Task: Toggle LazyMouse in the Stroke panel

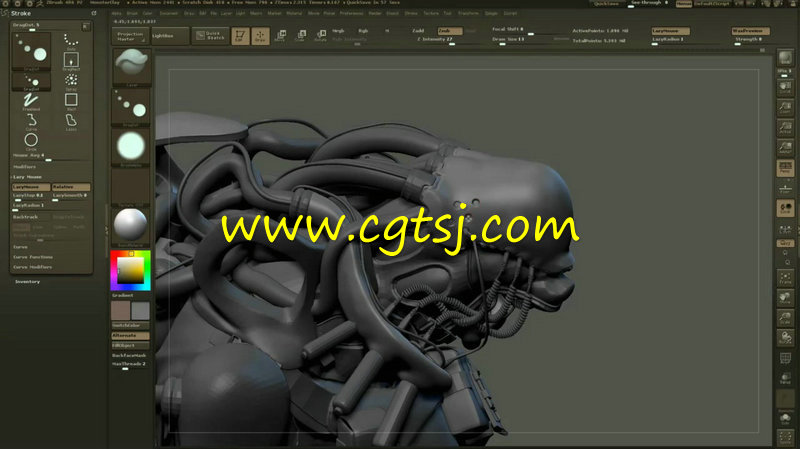Action: [31, 187]
